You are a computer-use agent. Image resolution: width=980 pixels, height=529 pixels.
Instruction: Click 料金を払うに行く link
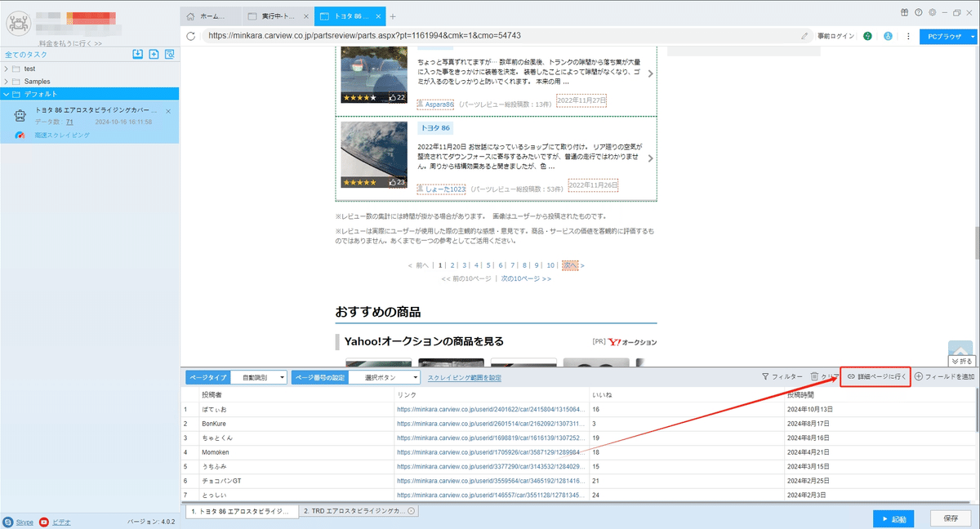pos(70,43)
